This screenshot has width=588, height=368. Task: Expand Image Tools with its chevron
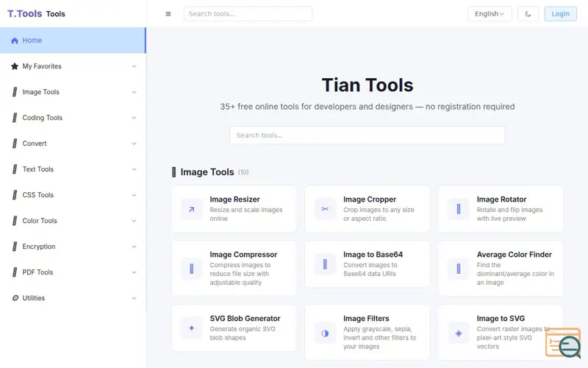point(134,92)
